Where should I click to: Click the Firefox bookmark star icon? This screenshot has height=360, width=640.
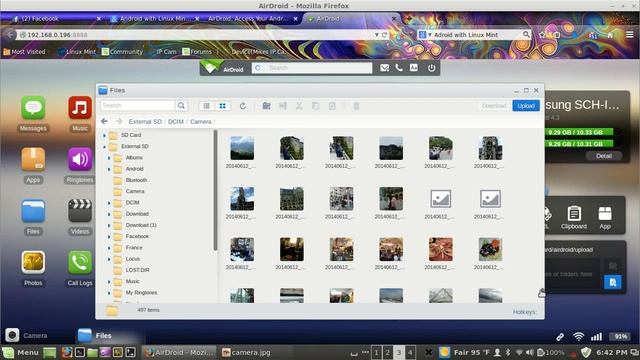(x=542, y=35)
